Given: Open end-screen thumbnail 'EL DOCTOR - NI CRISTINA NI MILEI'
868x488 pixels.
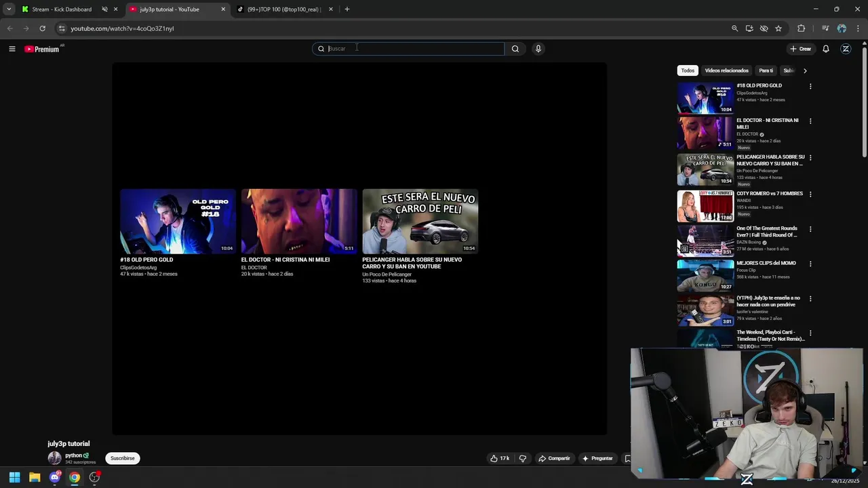Looking at the screenshot, I should pos(299,222).
